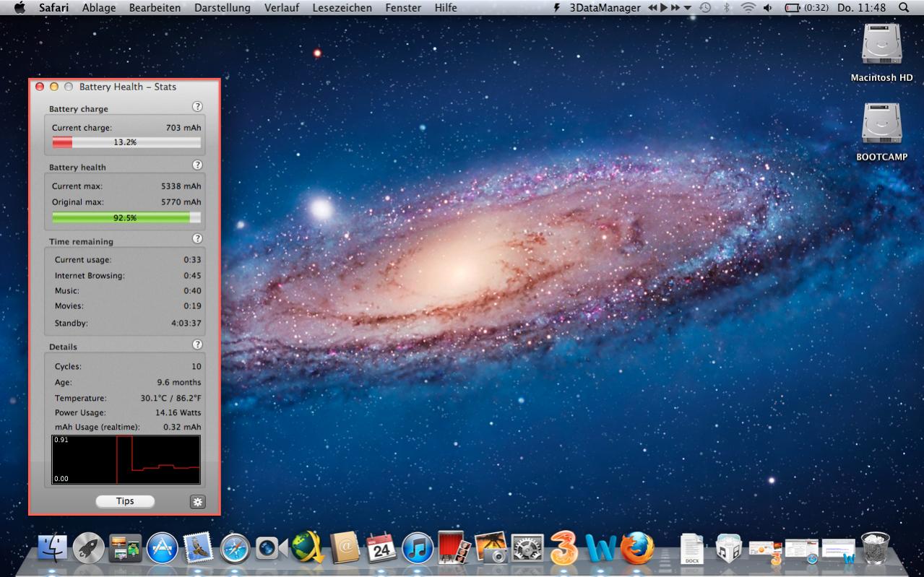Open the Hilfe menu
924x577 pixels.
pyautogui.click(x=446, y=8)
